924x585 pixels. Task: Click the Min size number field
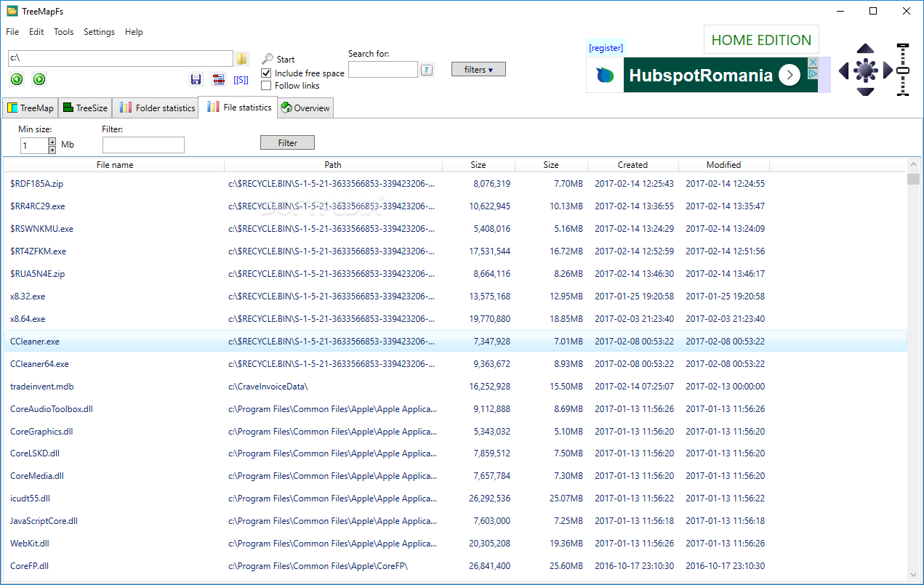coord(34,145)
